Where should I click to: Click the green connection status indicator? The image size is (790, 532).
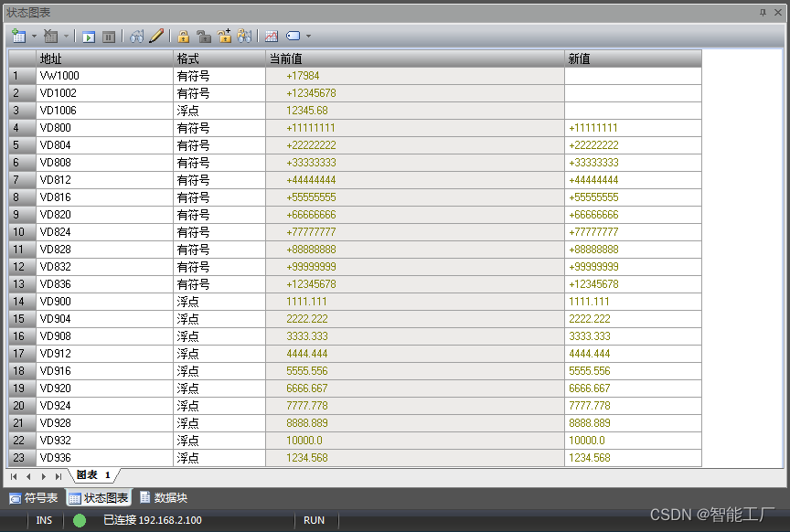point(80,520)
